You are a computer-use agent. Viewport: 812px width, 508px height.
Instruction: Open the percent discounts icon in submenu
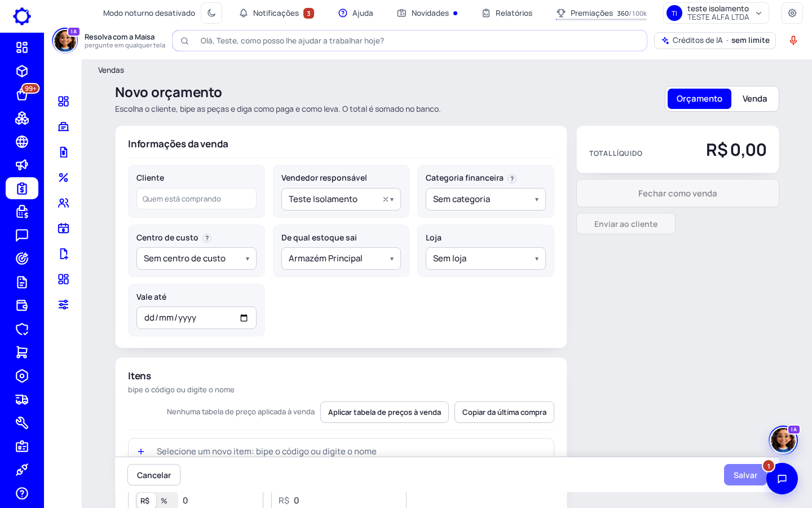63,177
